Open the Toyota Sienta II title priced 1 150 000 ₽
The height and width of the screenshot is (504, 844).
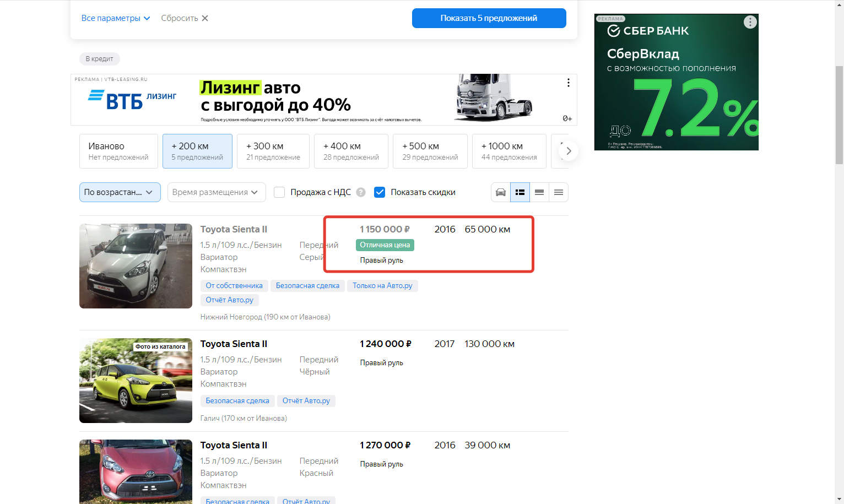tap(234, 229)
